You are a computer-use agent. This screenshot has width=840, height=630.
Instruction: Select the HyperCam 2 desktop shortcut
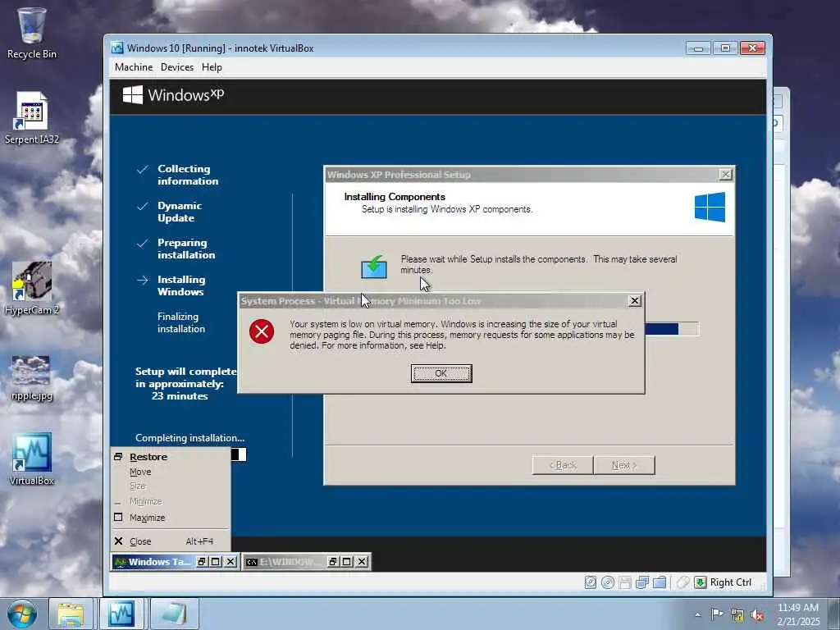32,288
